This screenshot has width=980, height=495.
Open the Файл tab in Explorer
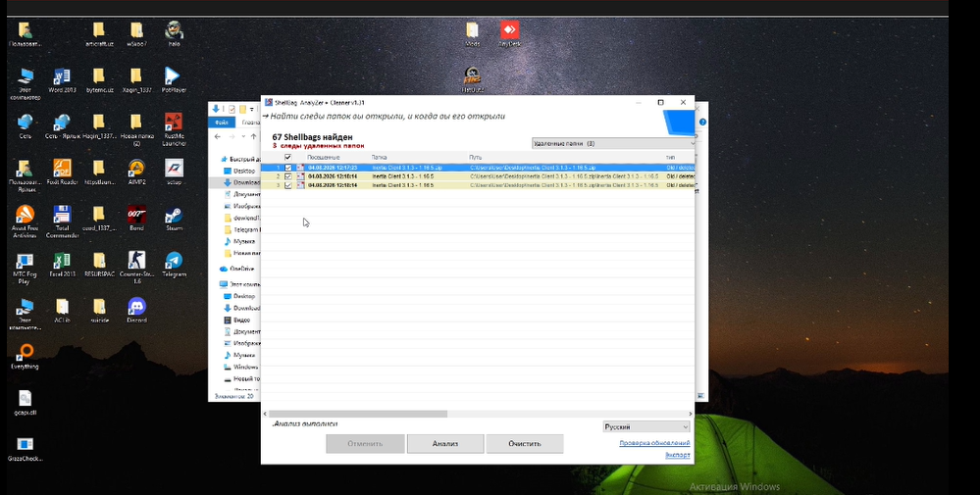coord(222,123)
